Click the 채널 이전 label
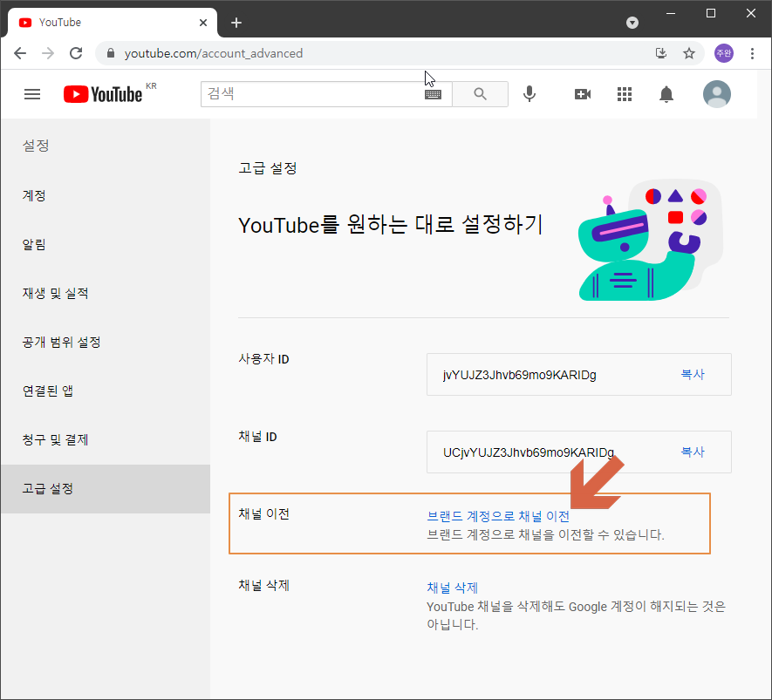 tap(263, 514)
